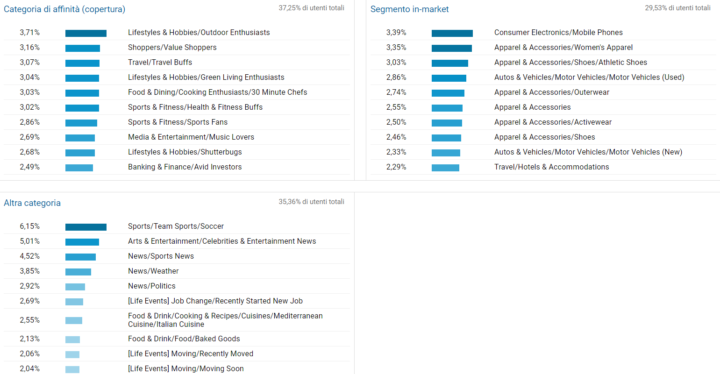Image resolution: width=720 pixels, height=374 pixels.
Task: Click the 3,39% bar for Mobile Phones
Action: click(452, 33)
